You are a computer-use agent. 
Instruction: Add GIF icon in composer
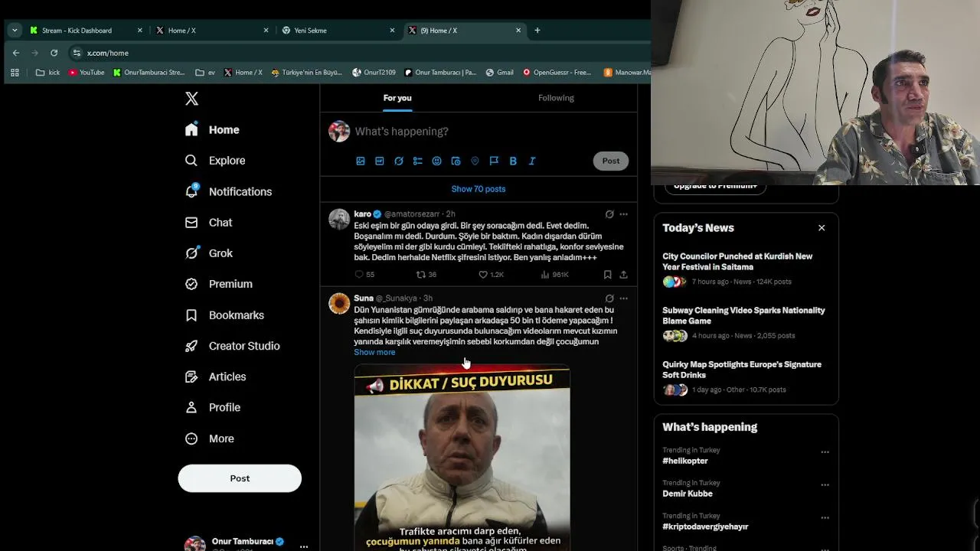[380, 161]
